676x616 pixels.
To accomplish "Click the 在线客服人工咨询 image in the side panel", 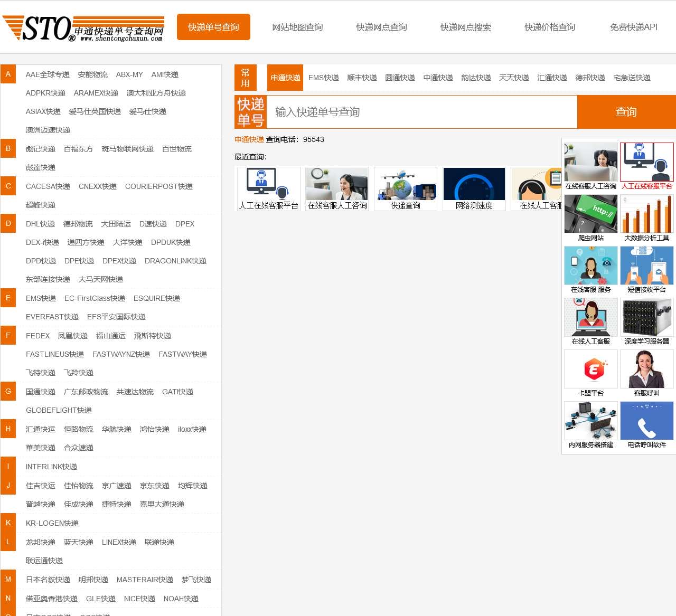I will (x=591, y=162).
